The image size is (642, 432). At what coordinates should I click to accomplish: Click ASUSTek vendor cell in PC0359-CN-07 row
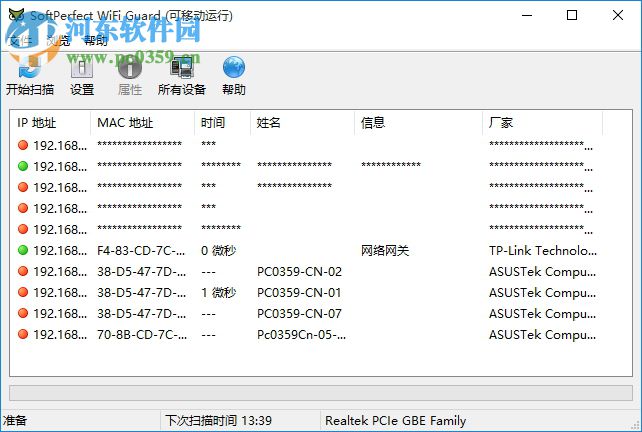(543, 314)
